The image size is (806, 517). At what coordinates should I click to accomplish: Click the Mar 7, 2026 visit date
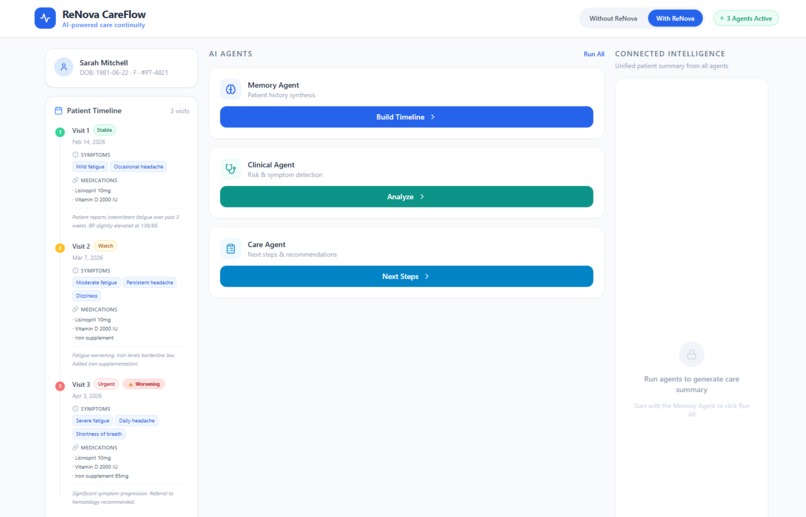point(87,258)
